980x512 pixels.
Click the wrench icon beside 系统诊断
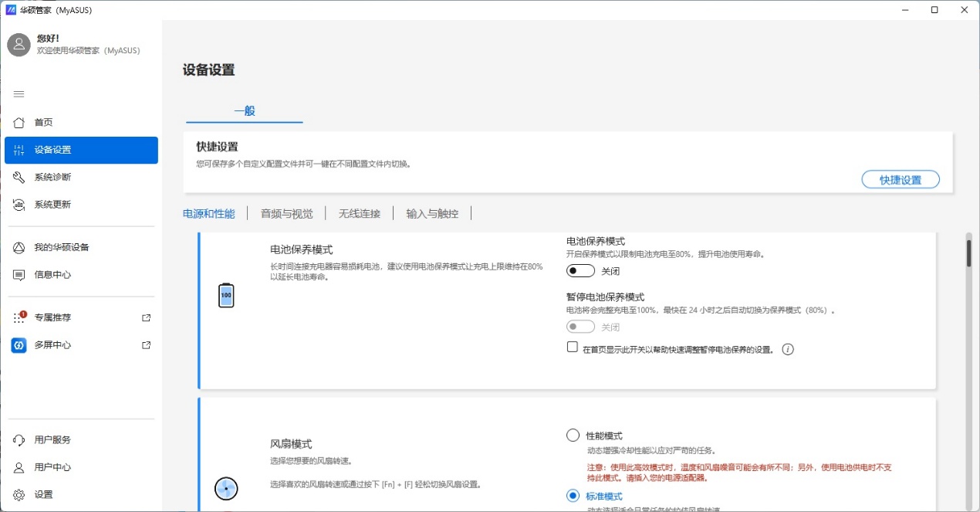19,177
